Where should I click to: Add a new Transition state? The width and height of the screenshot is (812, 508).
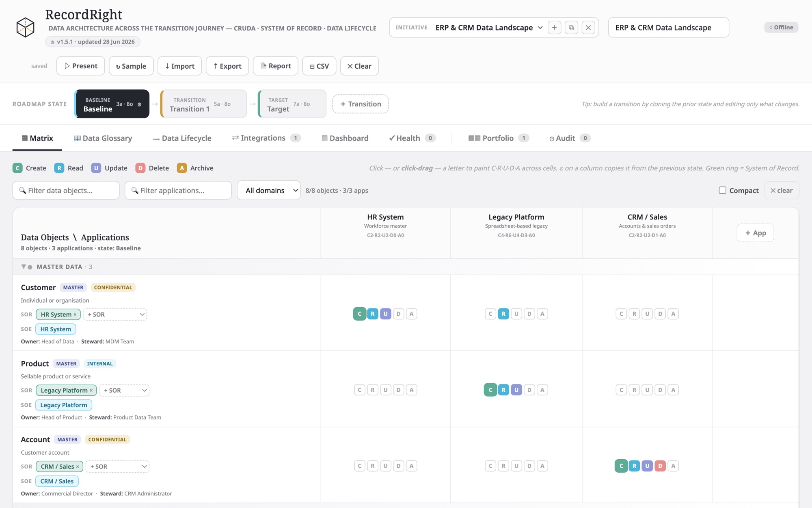tap(361, 104)
